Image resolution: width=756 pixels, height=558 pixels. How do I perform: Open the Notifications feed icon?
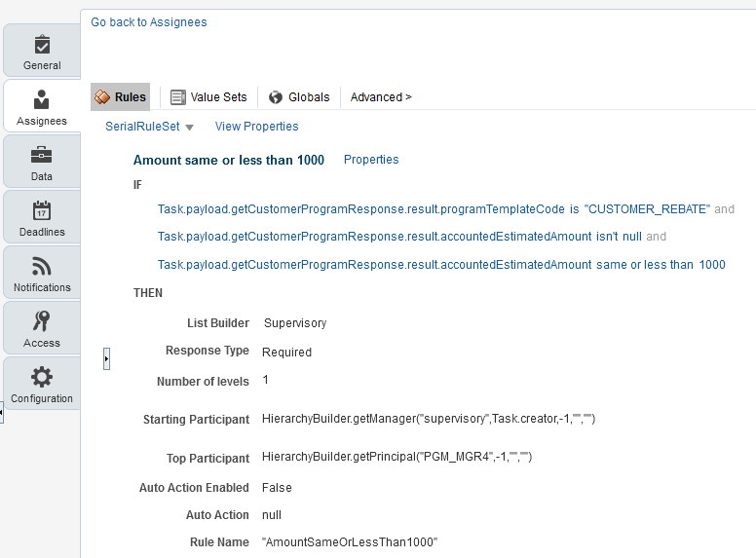click(42, 266)
